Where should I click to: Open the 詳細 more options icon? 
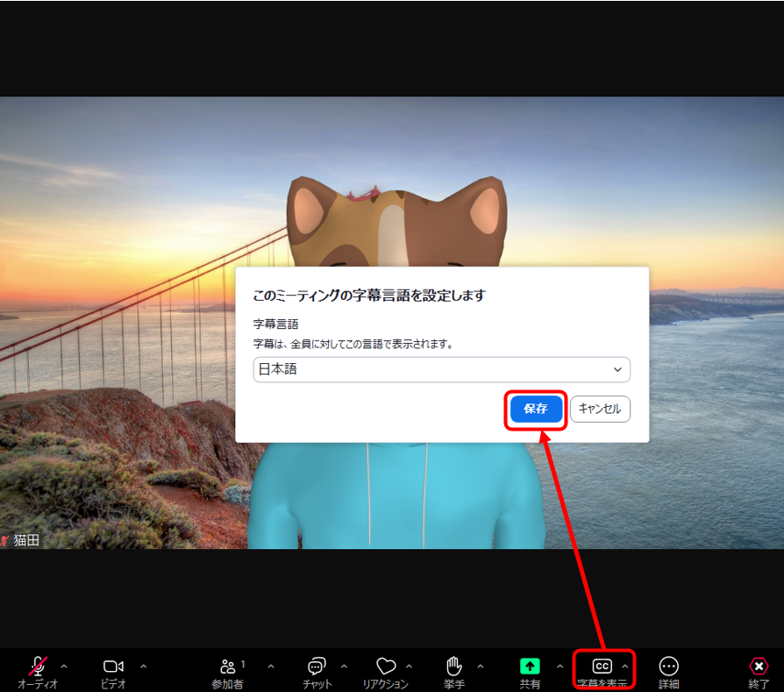point(668,666)
